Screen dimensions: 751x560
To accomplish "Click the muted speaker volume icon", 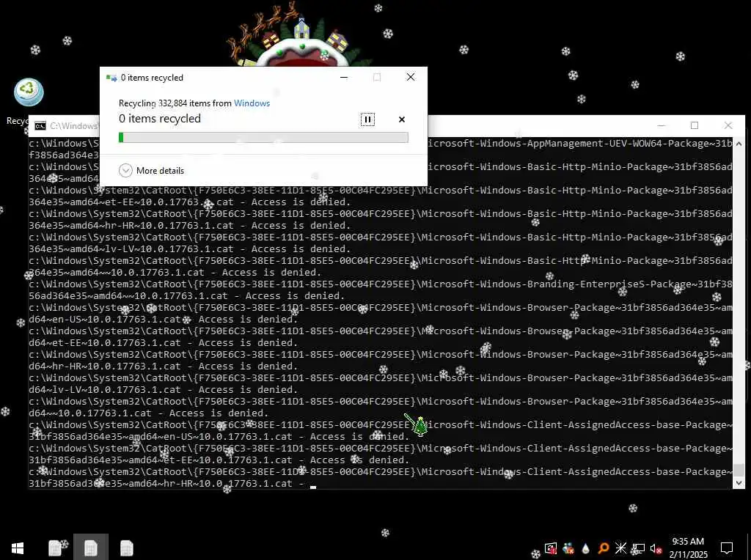I will pyautogui.click(x=656, y=548).
